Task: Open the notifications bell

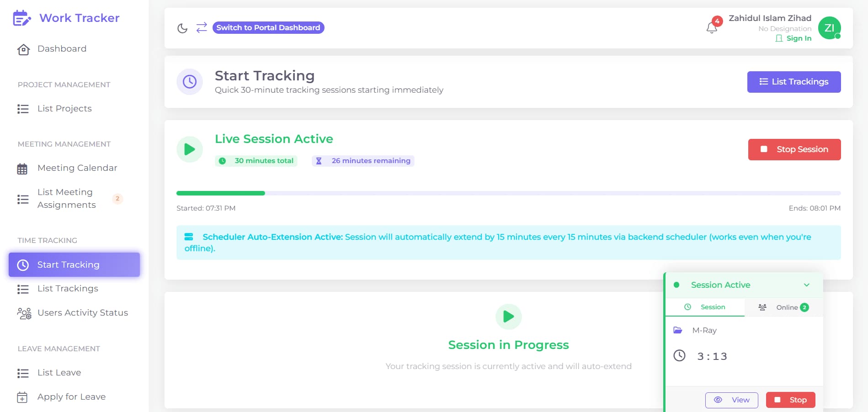Action: [x=712, y=28]
